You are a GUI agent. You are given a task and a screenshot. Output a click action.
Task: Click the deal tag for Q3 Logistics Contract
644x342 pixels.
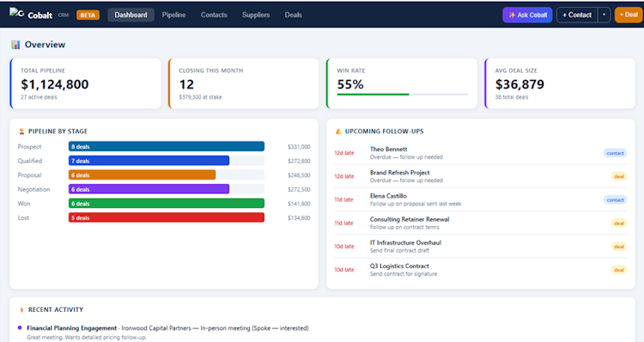click(x=619, y=270)
